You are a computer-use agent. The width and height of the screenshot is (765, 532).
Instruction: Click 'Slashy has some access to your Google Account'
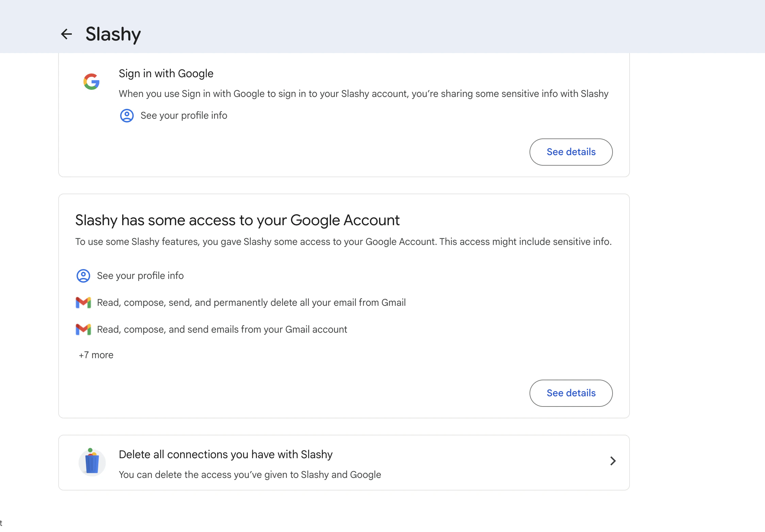[x=237, y=220]
